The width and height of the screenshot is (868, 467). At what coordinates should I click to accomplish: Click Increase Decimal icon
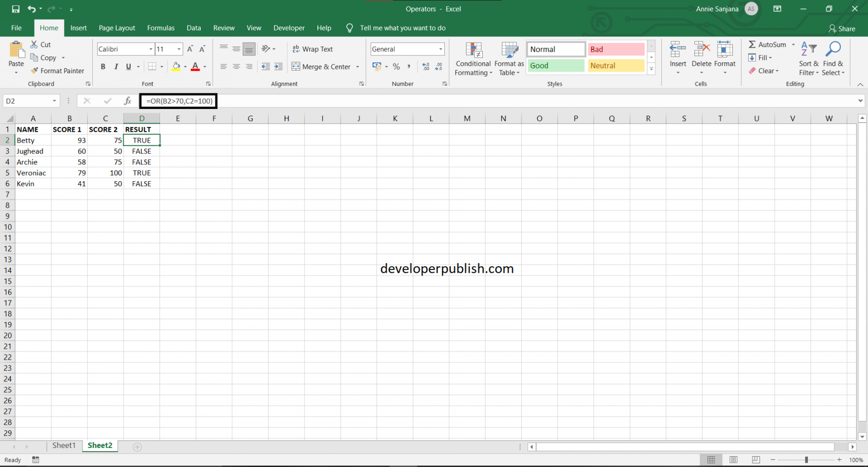(x=426, y=66)
